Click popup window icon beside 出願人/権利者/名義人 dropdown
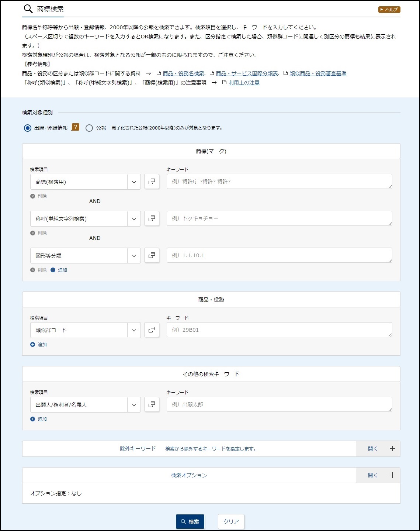The width and height of the screenshot is (420, 531). point(152,404)
